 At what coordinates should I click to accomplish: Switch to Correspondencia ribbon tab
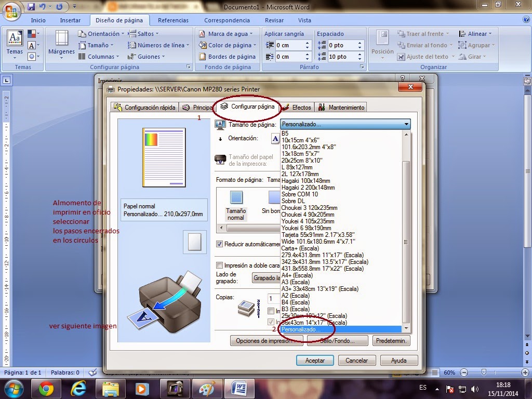(227, 20)
